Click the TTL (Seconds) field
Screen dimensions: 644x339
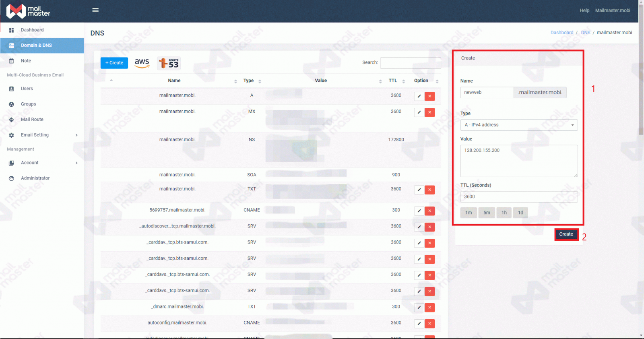(x=519, y=197)
